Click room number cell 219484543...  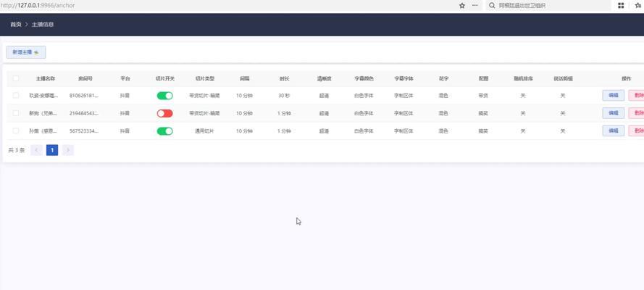[x=84, y=113]
